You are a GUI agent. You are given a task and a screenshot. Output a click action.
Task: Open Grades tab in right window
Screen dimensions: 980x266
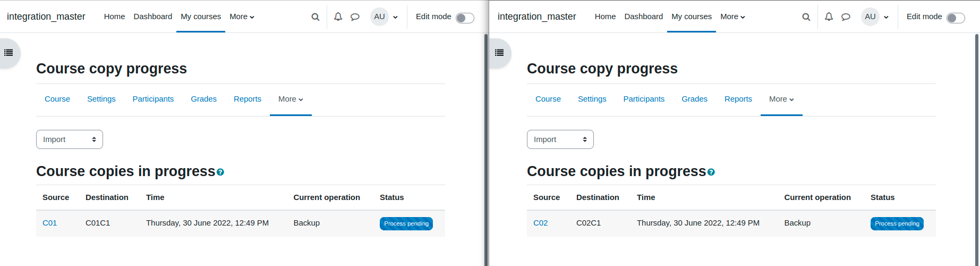click(694, 99)
